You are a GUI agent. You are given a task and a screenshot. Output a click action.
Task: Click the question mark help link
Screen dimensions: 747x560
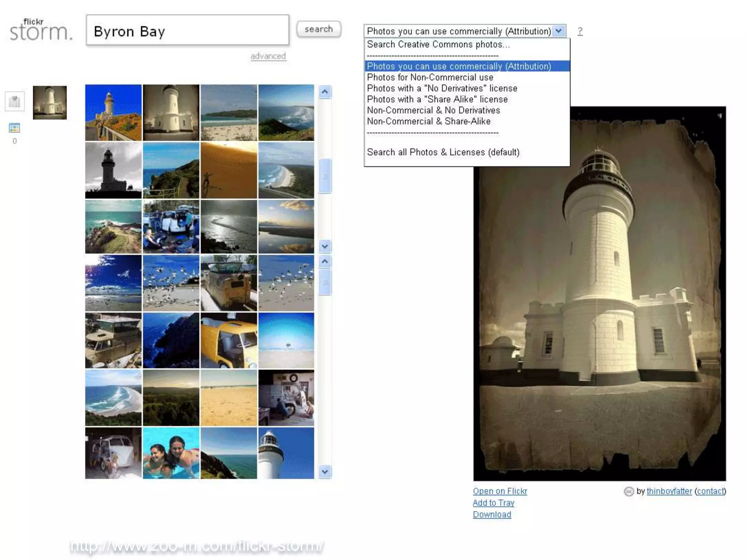(580, 31)
